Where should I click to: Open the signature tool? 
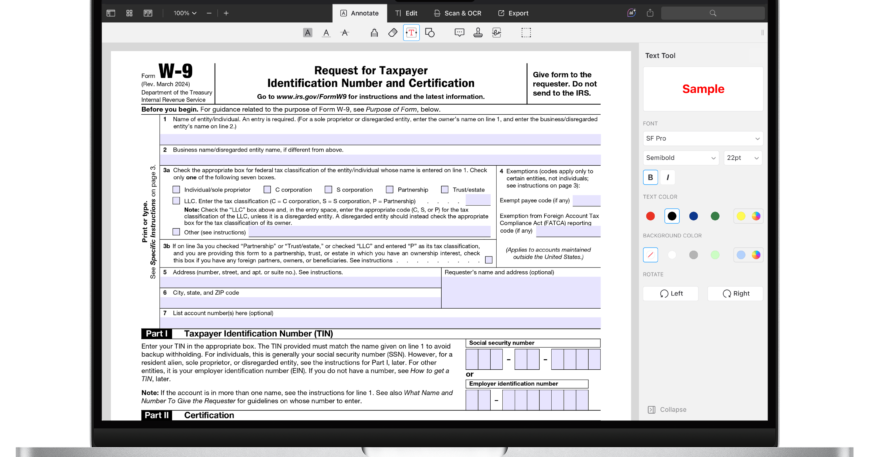pyautogui.click(x=496, y=33)
